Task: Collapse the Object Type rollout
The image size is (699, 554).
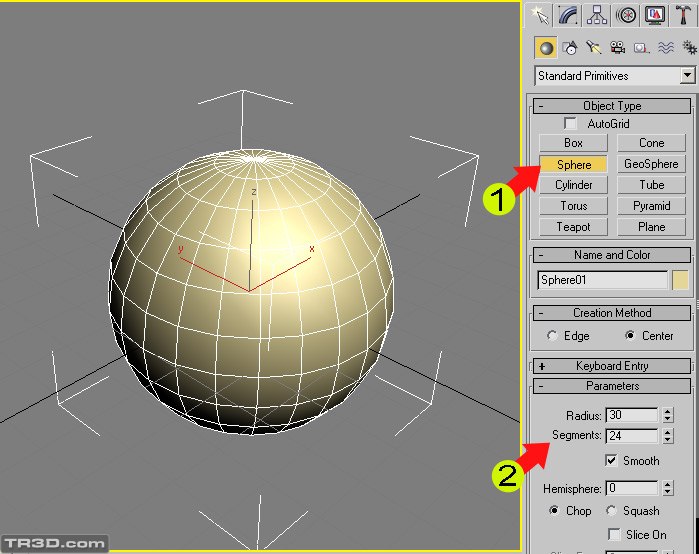Action: point(612,106)
